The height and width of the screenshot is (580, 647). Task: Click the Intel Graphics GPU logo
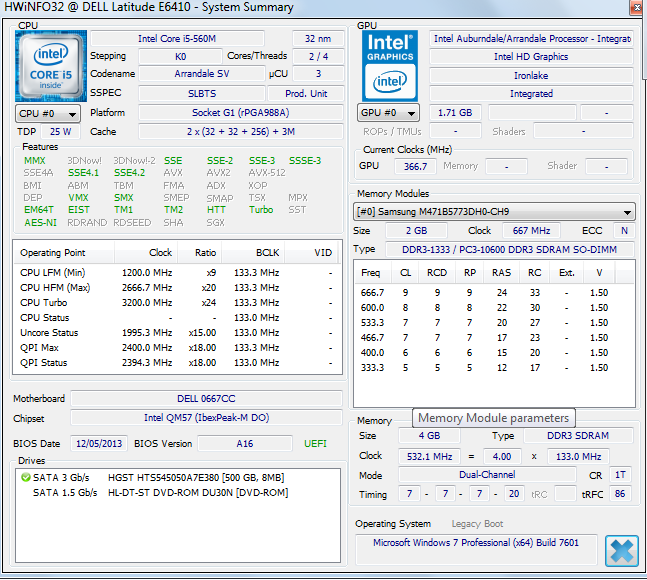point(390,66)
